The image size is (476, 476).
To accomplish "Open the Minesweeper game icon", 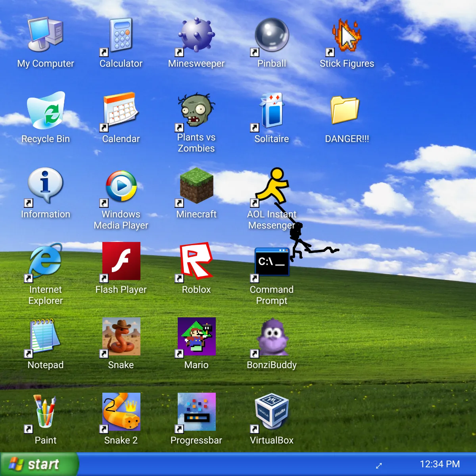I will [196, 35].
